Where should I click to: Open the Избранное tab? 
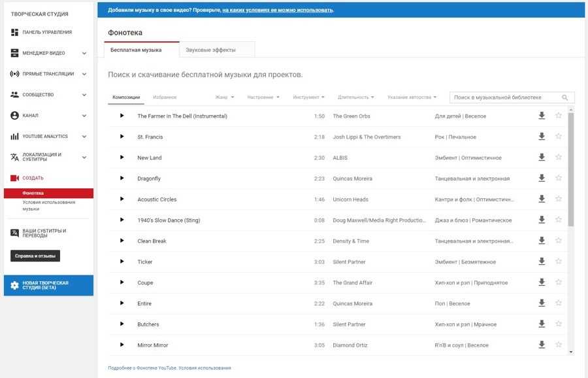pyautogui.click(x=165, y=97)
